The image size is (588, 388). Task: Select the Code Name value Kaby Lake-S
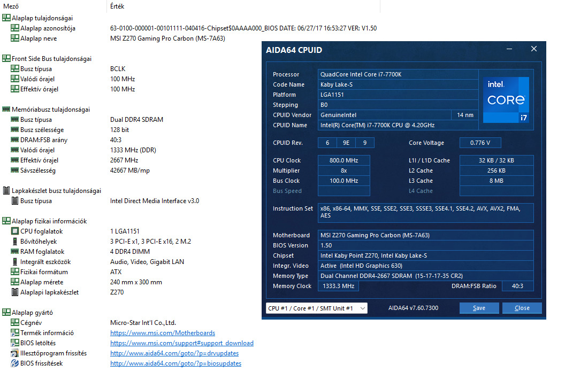click(x=398, y=84)
